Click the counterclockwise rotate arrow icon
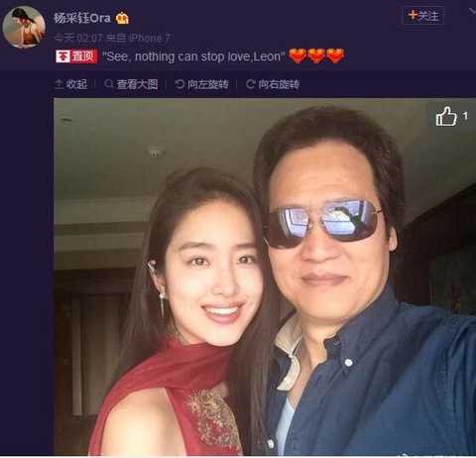This screenshot has width=476, height=458. pyautogui.click(x=179, y=84)
